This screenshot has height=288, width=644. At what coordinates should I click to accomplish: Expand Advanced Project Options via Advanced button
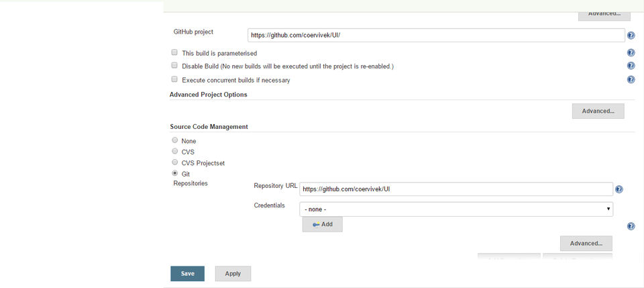point(598,111)
